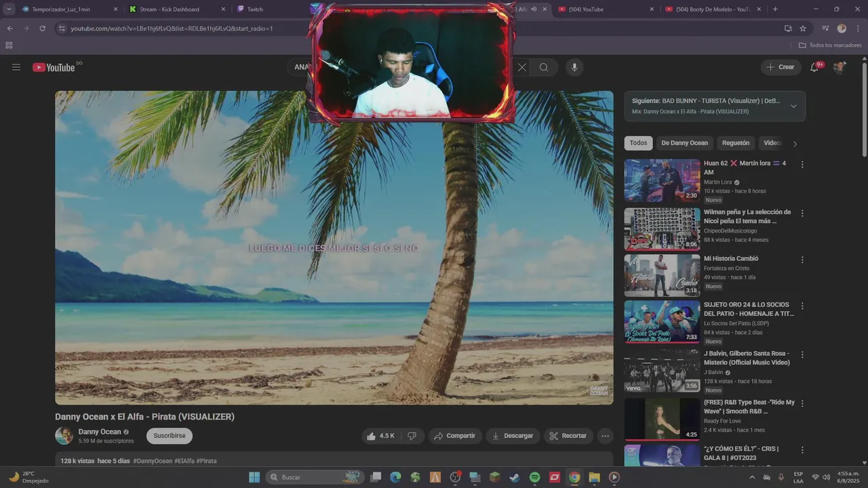Open Danny Ocean channel avatar
Viewport: 868px width, 488px height.
[x=64, y=436]
